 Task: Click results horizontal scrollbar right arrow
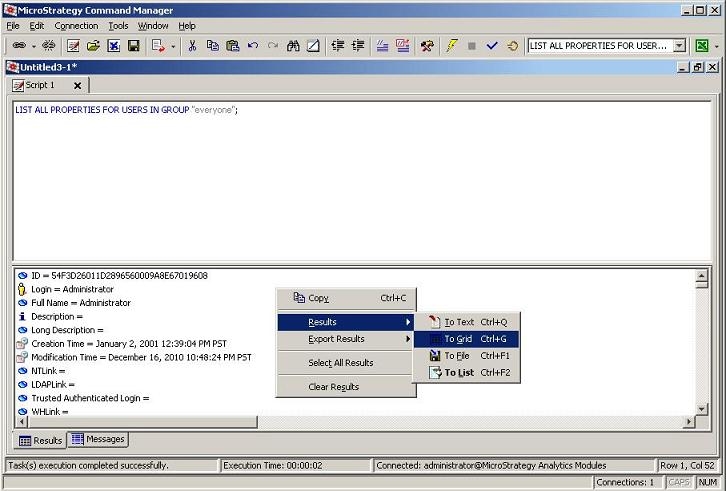(689, 422)
